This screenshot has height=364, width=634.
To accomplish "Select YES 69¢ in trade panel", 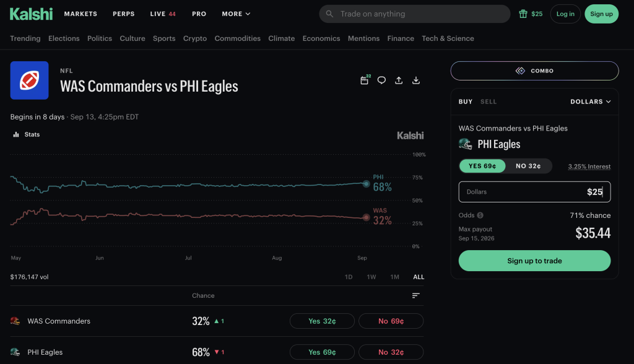I will coord(482,166).
